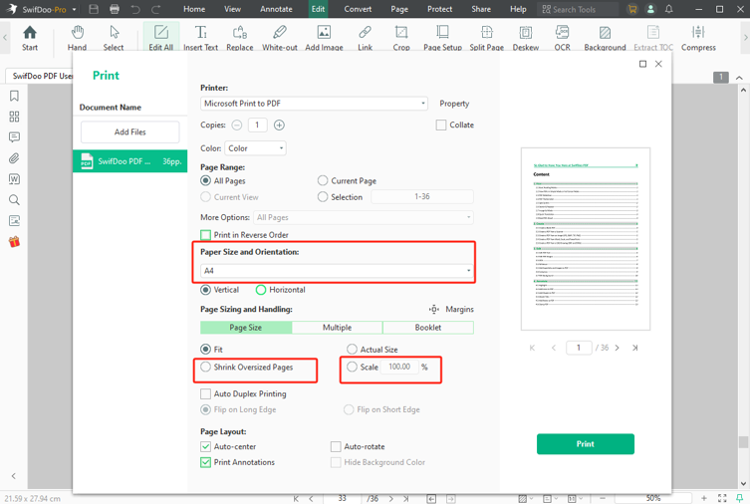Choose the Select cursor tool
Viewport: 750px width, 504px height.
(x=113, y=37)
